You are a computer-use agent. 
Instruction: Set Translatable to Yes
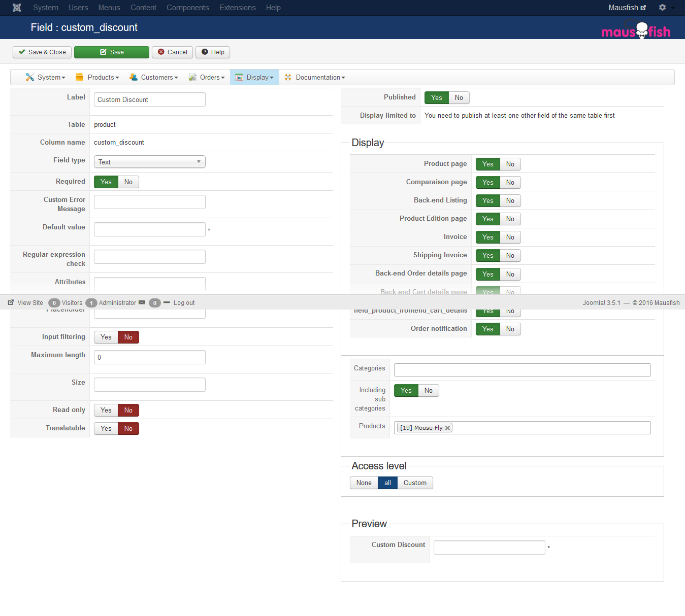(x=106, y=428)
